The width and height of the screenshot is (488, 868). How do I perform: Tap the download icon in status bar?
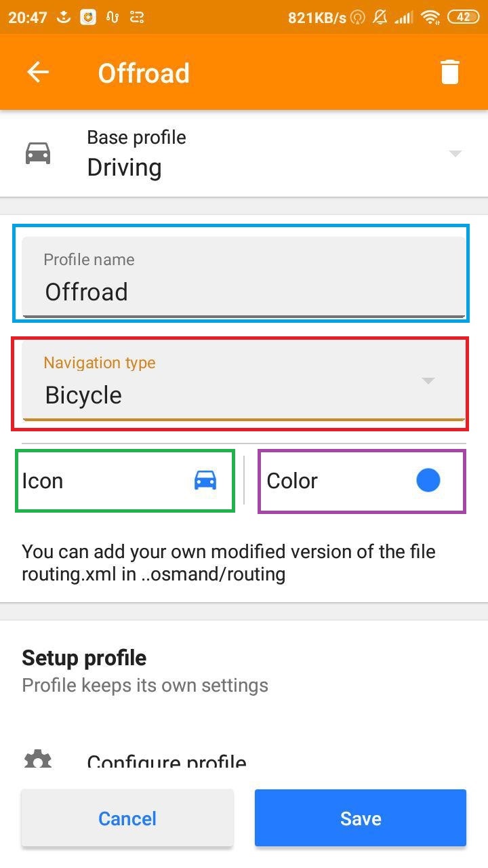tap(63, 18)
